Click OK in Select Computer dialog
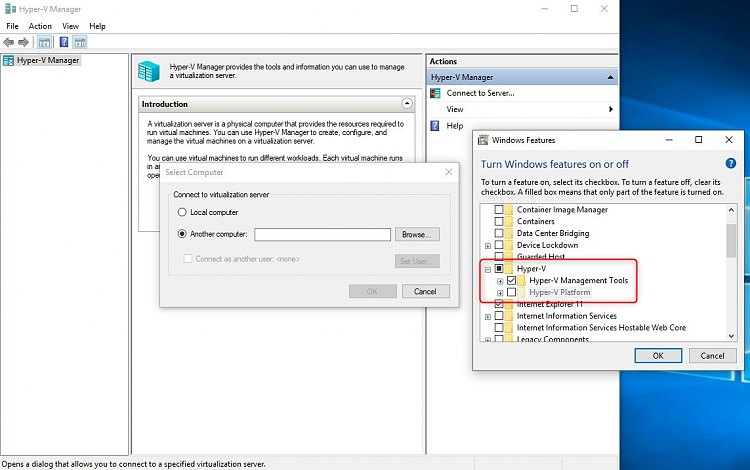 click(373, 291)
